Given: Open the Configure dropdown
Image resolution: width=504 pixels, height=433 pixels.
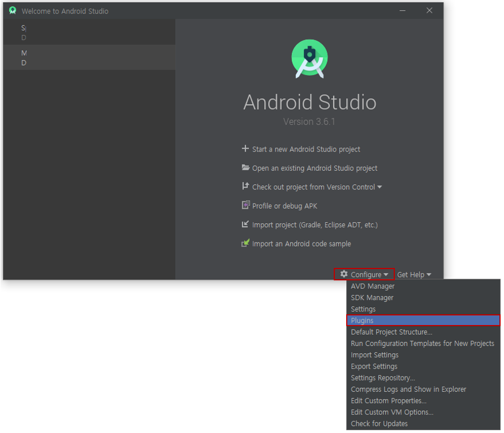Looking at the screenshot, I should pyautogui.click(x=364, y=274).
